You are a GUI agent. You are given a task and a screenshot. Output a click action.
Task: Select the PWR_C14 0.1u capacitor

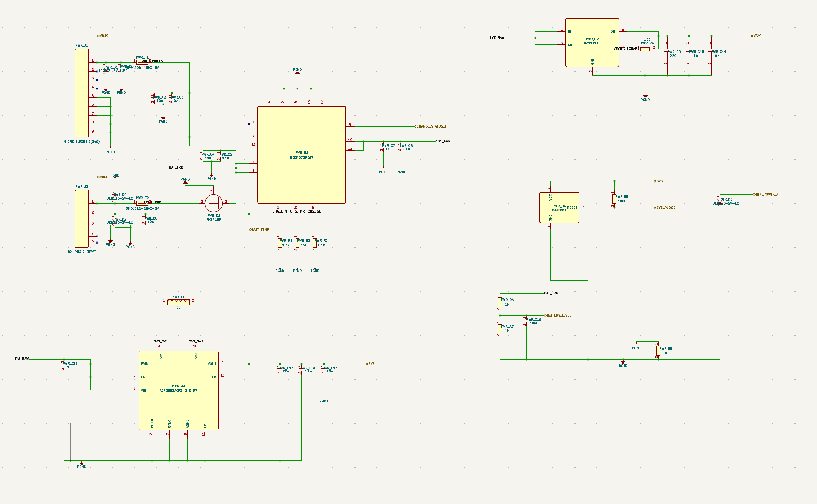coord(301,370)
